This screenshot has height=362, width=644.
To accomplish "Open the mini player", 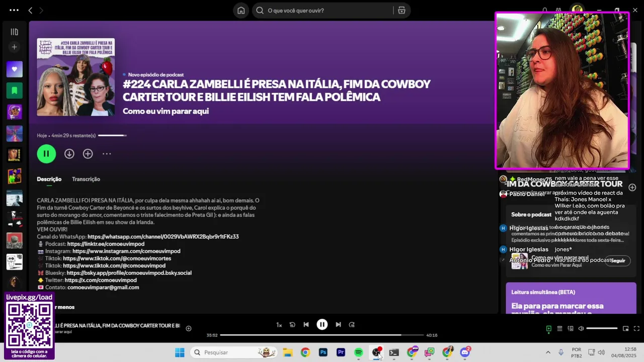I will (x=626, y=328).
